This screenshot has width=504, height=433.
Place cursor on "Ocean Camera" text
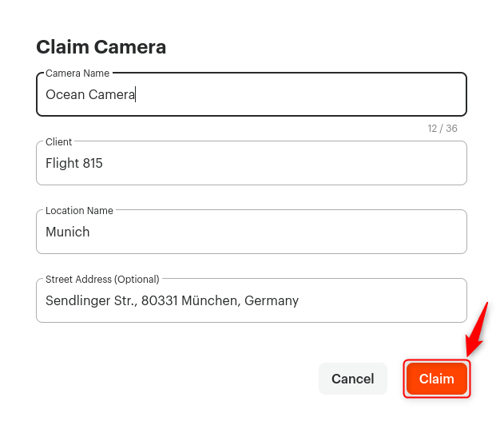click(90, 94)
